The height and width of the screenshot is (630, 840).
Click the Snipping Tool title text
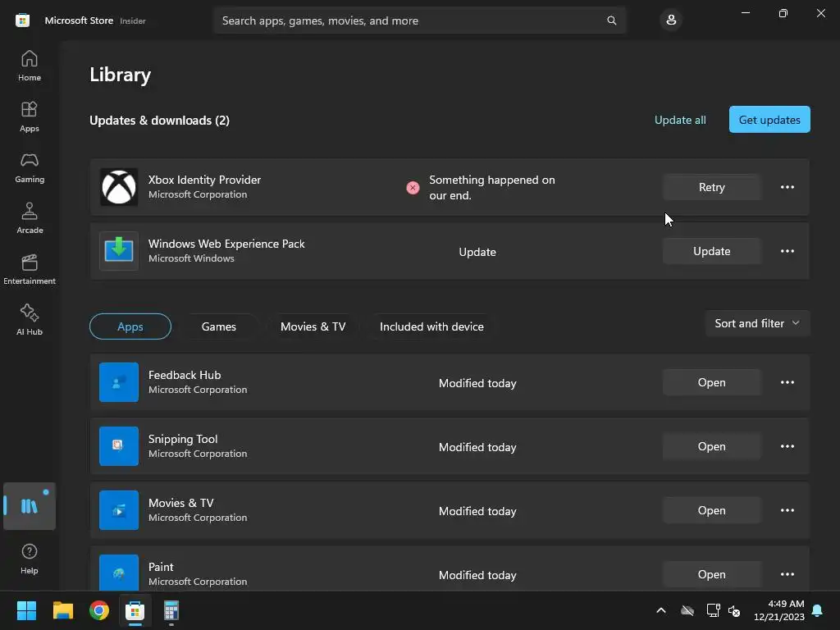[183, 439]
